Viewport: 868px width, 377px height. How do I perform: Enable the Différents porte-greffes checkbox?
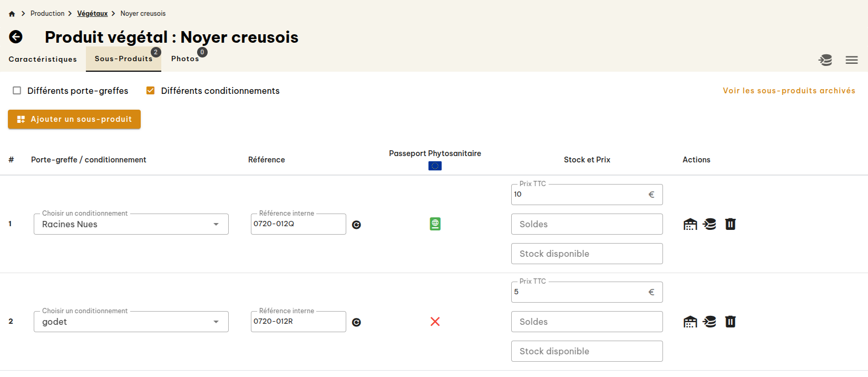point(16,91)
